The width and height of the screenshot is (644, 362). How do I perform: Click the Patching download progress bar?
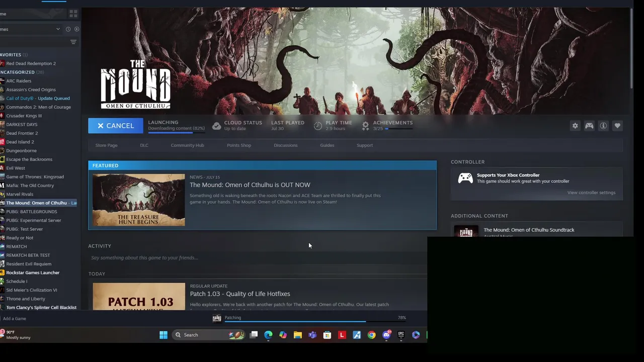(314, 322)
